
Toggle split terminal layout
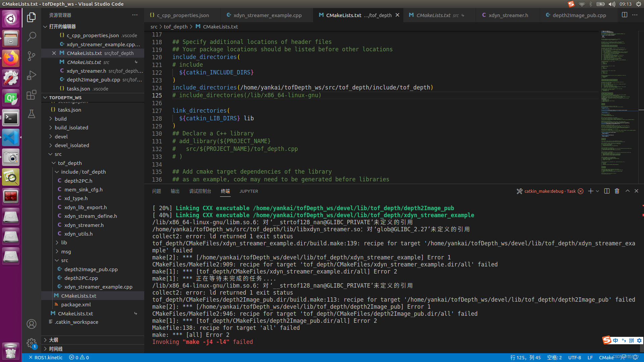tap(607, 191)
